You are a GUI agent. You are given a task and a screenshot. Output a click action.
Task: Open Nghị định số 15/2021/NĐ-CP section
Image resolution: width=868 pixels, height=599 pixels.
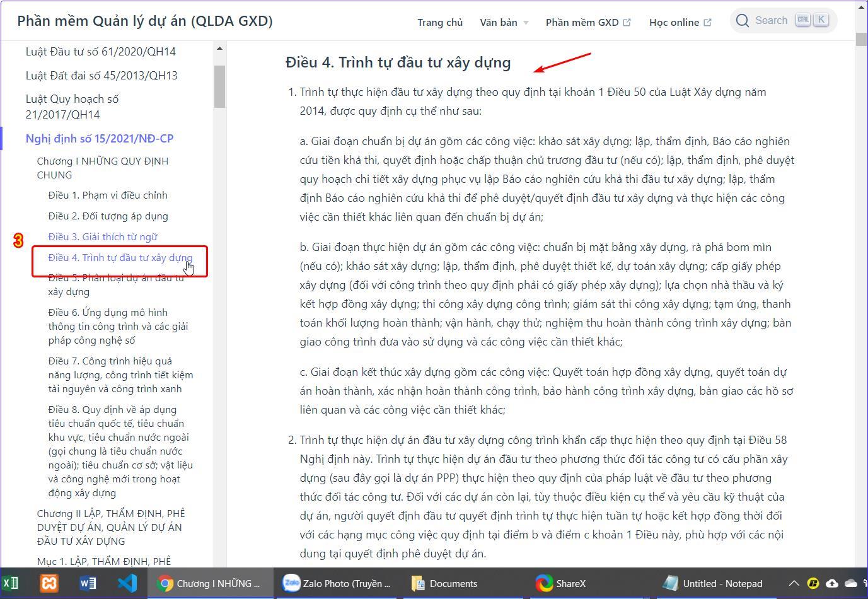[x=100, y=138]
